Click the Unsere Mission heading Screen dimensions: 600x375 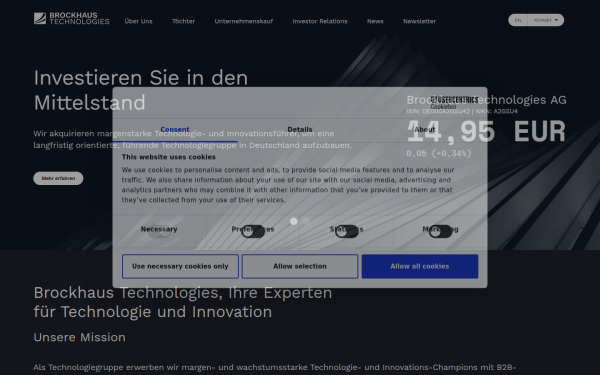pyautogui.click(x=80, y=338)
